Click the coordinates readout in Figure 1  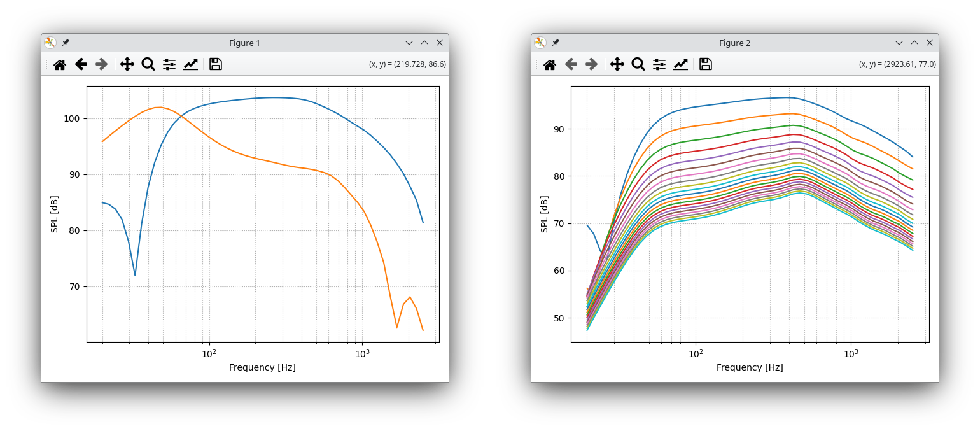point(407,64)
